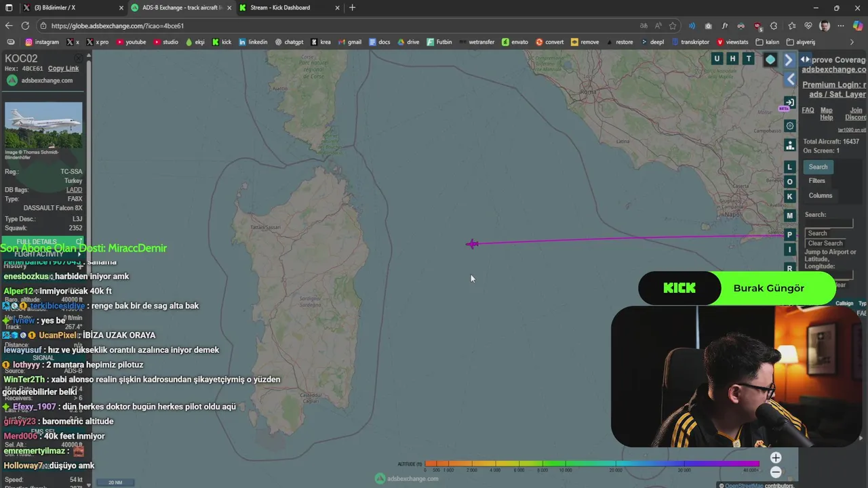Screen dimensions: 868x488
Task: Open gmail bookmark
Action: click(349, 41)
